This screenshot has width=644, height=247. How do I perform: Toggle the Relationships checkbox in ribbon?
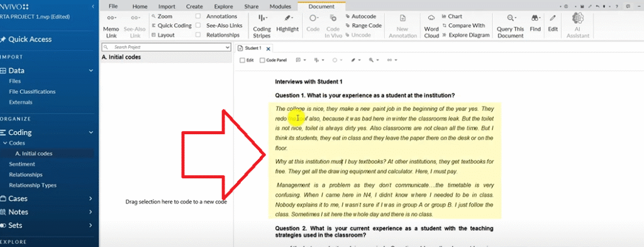198,35
